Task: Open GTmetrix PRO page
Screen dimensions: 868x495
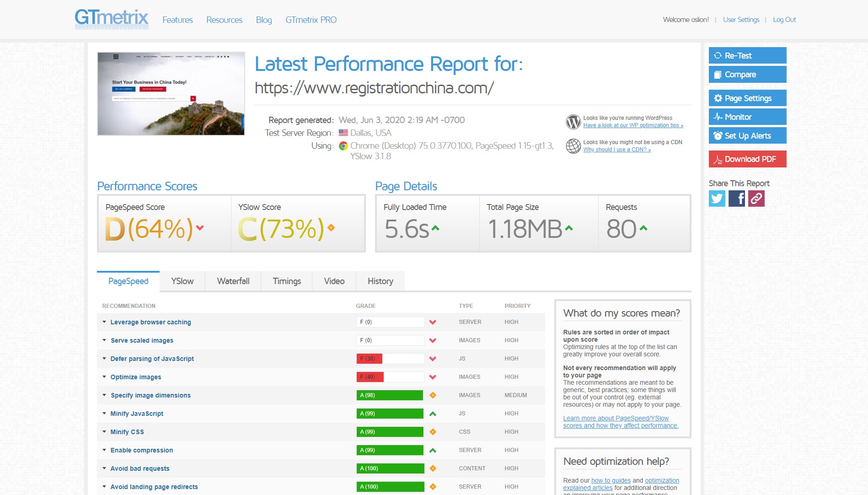Action: point(311,20)
